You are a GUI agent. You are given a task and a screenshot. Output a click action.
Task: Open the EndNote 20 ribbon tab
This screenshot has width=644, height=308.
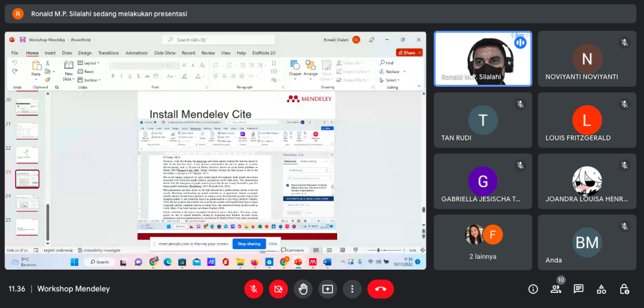[x=264, y=53]
